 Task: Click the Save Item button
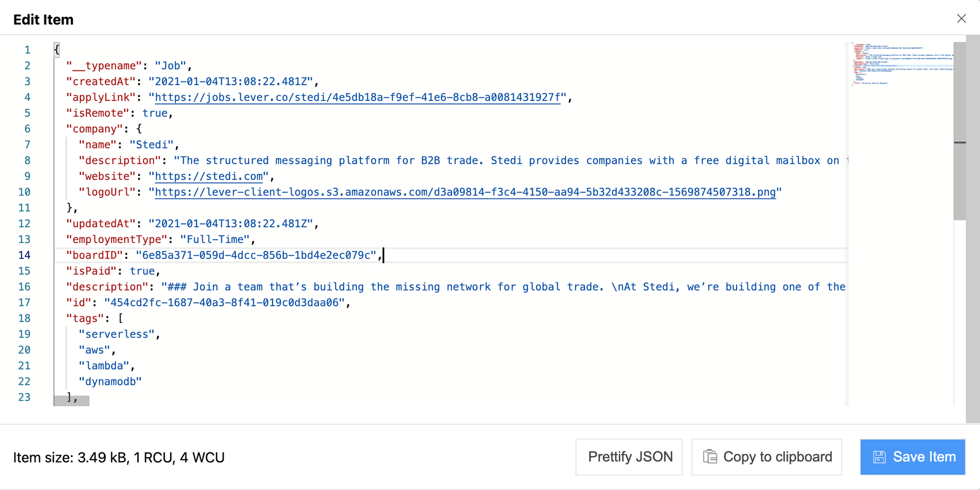pyautogui.click(x=912, y=456)
